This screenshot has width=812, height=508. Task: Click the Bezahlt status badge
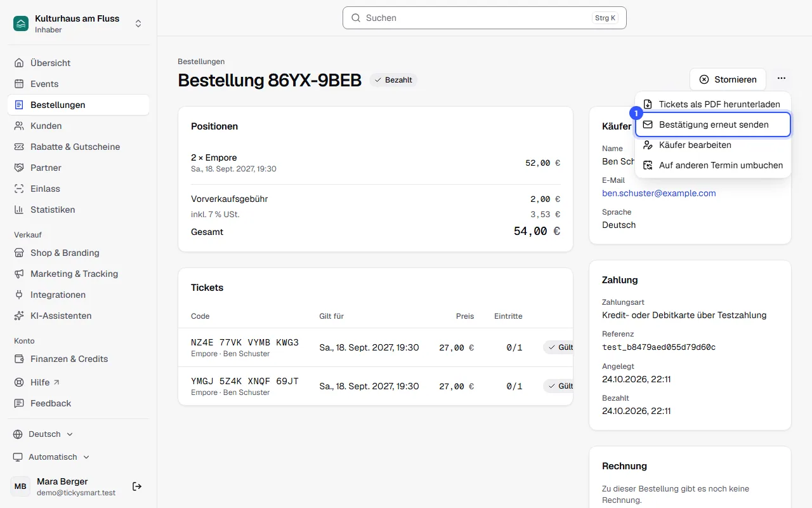point(393,80)
